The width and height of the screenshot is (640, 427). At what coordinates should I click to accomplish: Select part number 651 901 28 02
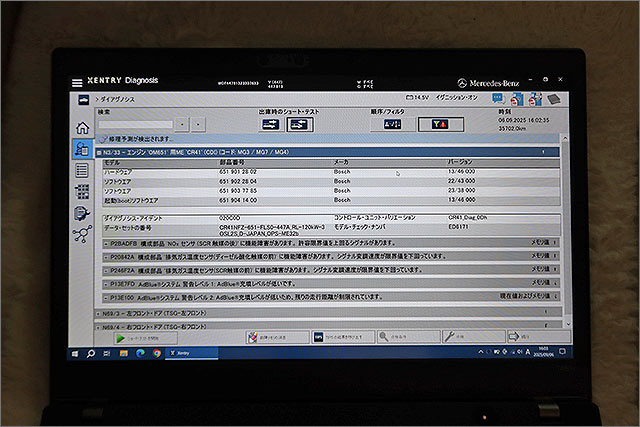(x=238, y=172)
